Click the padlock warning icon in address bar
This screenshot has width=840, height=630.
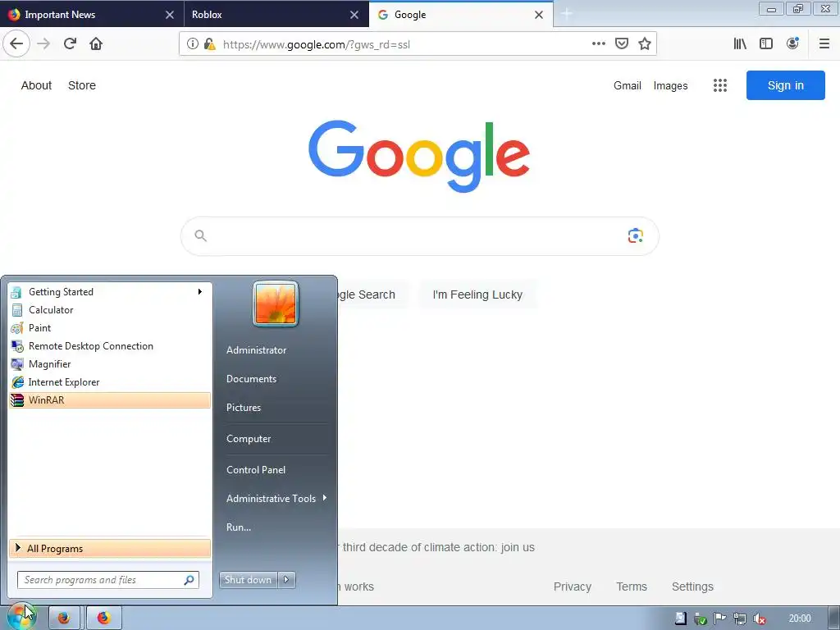pos(209,44)
